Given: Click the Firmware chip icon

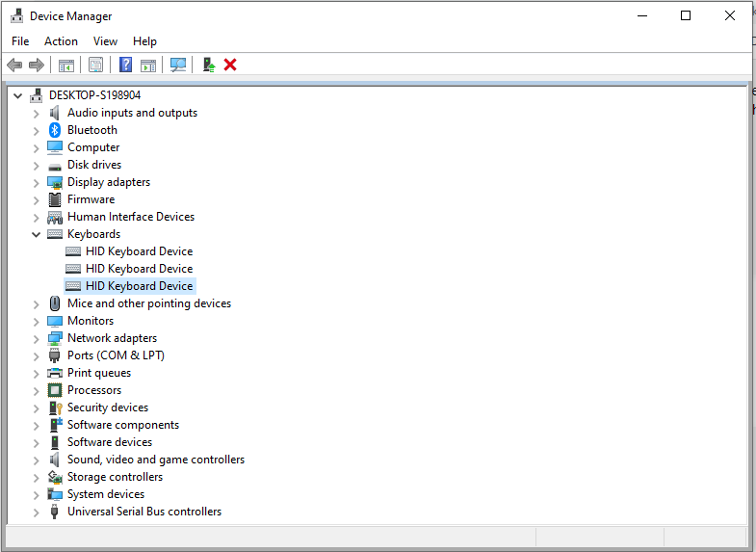Looking at the screenshot, I should coord(55,199).
